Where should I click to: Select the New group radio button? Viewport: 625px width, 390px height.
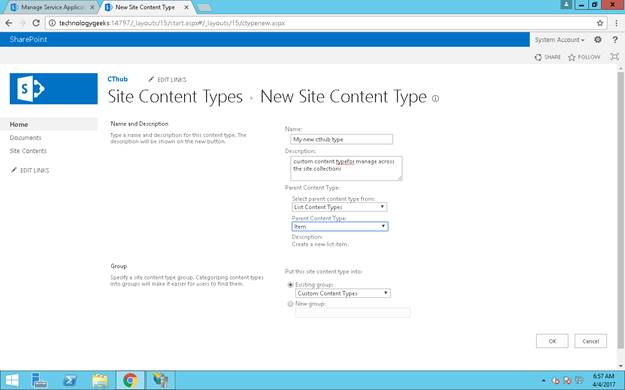[290, 304]
